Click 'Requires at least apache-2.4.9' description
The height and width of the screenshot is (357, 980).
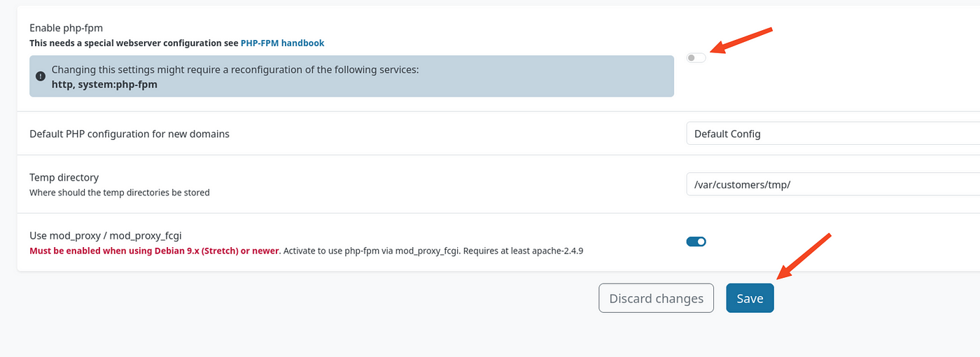[x=523, y=250]
